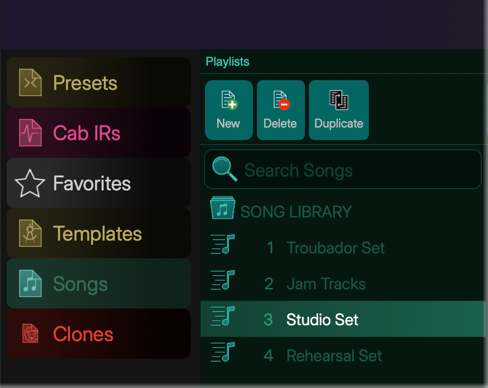
Task: Go to the Clones section
Action: (99, 334)
